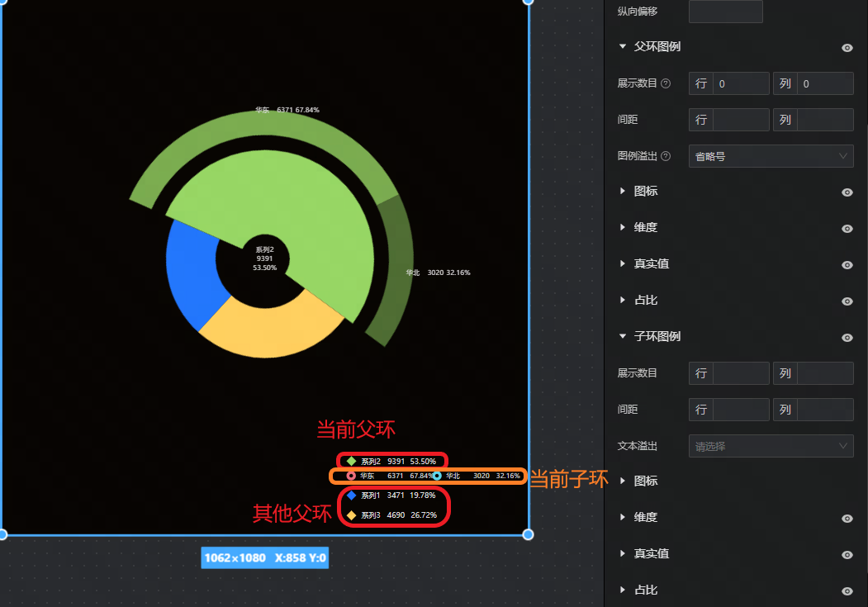Screen dimensions: 868x607
Task: Toggle visibility eye for 父环图例 section
Action: click(x=847, y=48)
